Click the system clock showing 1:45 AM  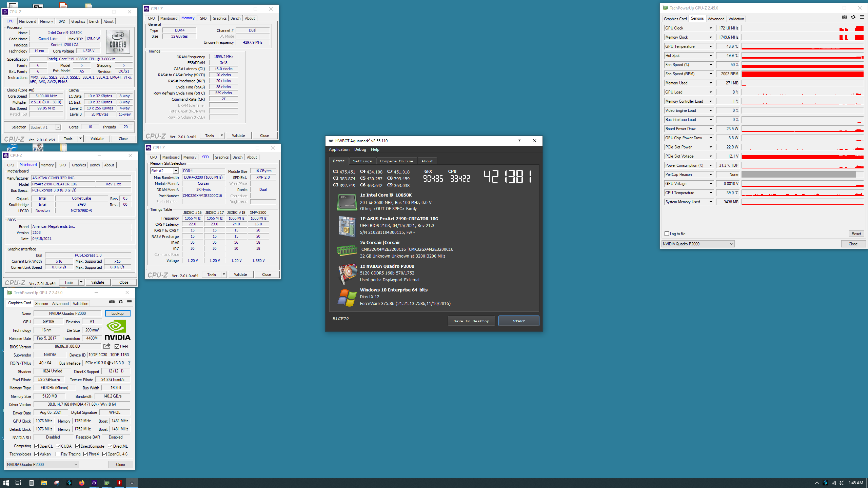[x=856, y=483]
